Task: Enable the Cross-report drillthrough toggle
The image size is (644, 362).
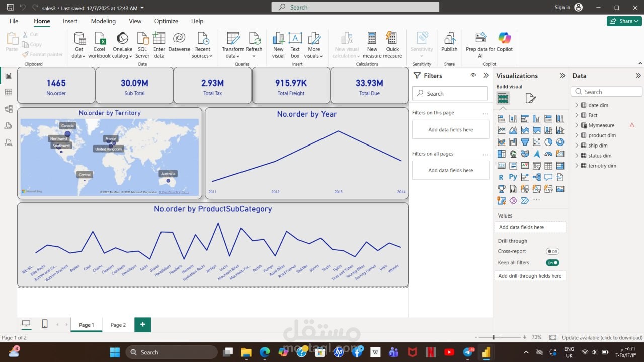Action: click(552, 251)
